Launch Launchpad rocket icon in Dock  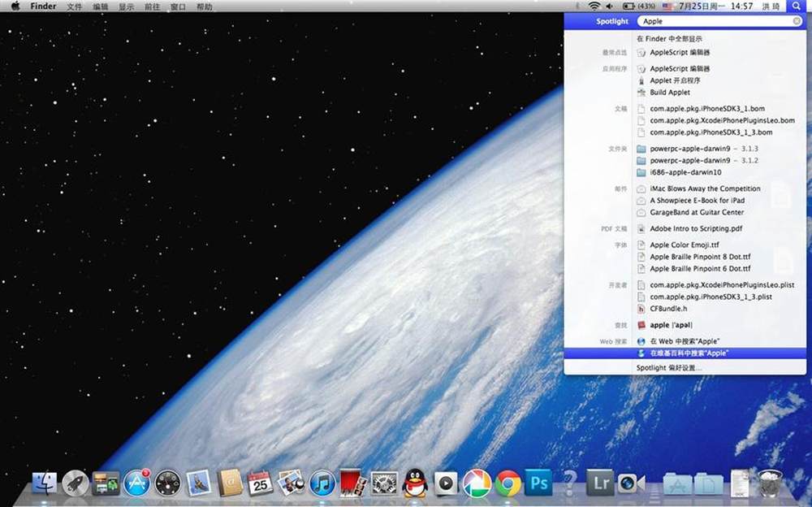(x=76, y=483)
